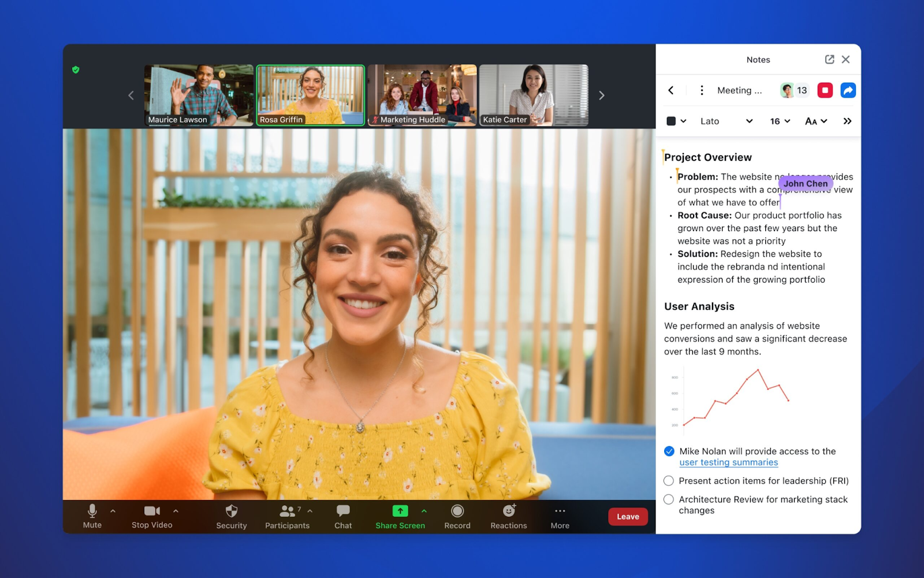This screenshot has width=924, height=578.
Task: Pop out the Notes panel
Action: [x=830, y=59]
